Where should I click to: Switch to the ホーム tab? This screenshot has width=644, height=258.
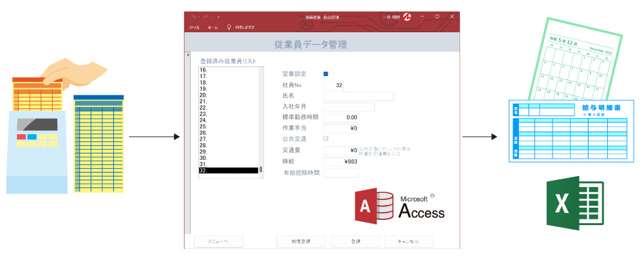point(213,28)
